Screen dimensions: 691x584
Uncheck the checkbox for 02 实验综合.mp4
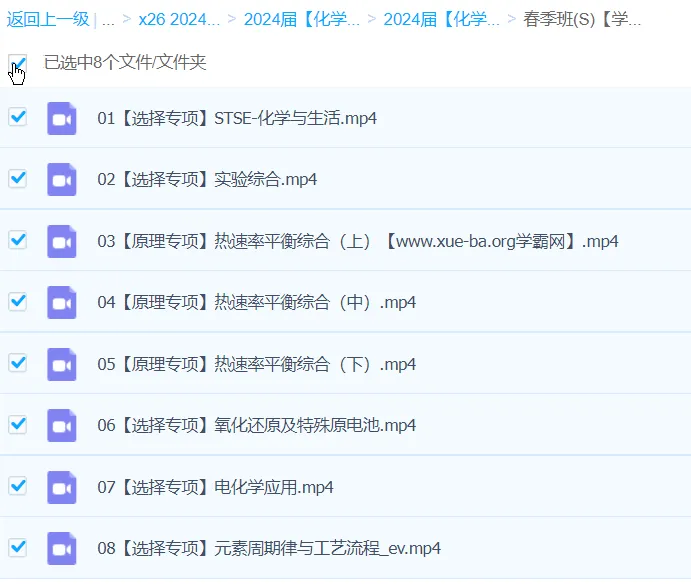coord(17,178)
